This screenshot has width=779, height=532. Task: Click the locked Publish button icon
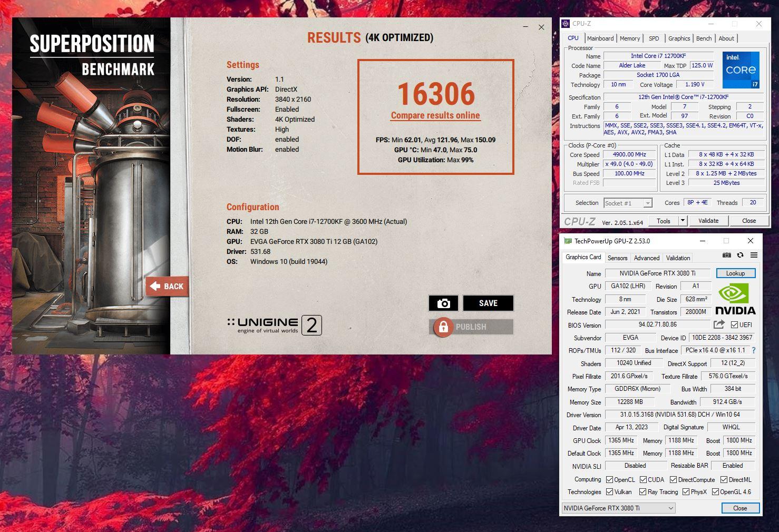443,327
